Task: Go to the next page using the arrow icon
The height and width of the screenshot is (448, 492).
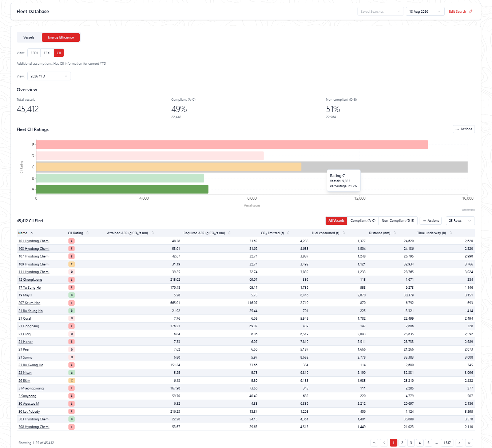Action: (460, 443)
